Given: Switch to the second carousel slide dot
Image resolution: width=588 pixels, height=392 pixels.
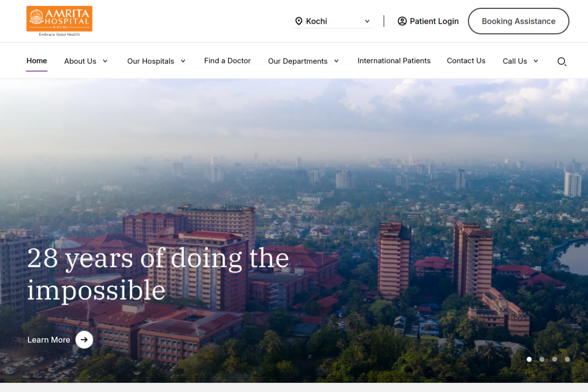Looking at the screenshot, I should tap(542, 359).
